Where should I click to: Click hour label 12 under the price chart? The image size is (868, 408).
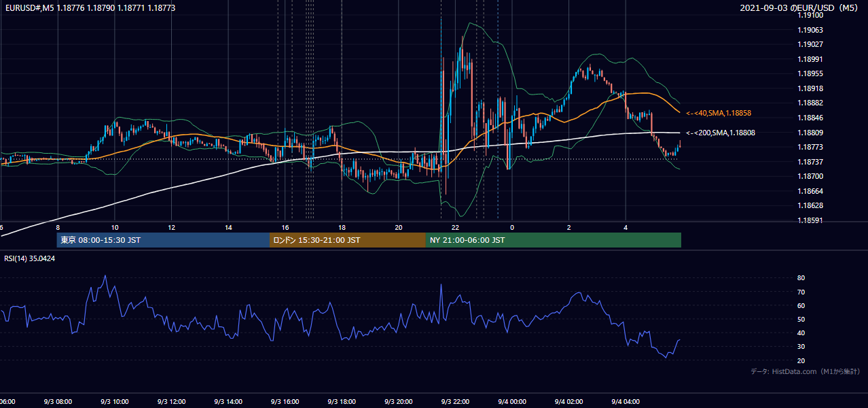tap(171, 228)
